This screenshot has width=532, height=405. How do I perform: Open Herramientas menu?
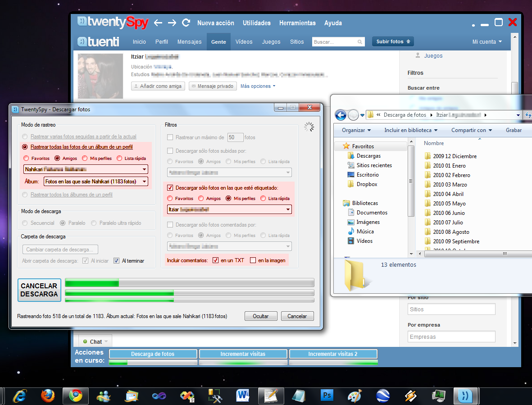pyautogui.click(x=297, y=23)
